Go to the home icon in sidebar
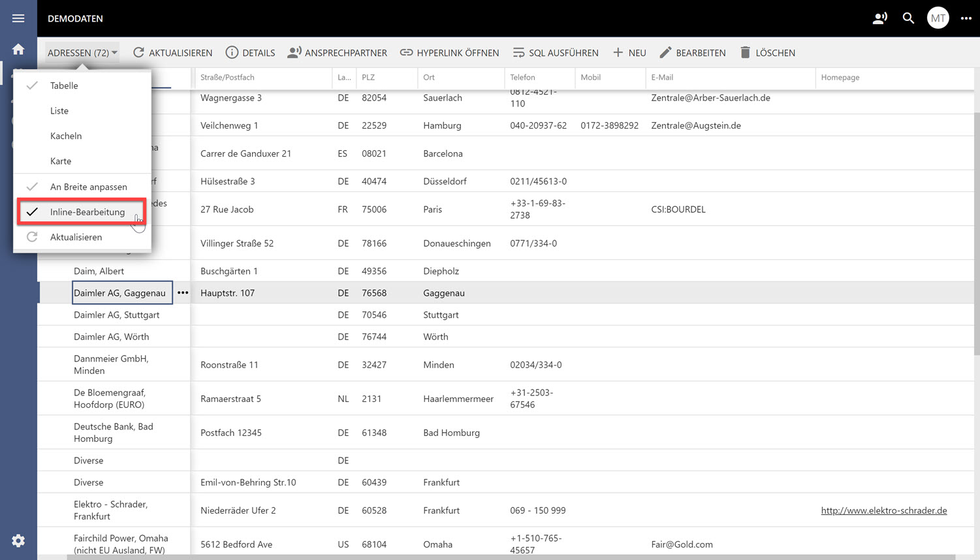Screen dimensions: 980x560 click(18, 50)
